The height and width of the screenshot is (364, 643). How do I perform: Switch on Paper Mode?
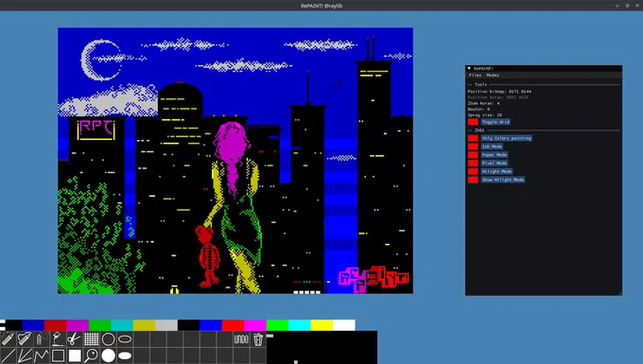[495, 154]
